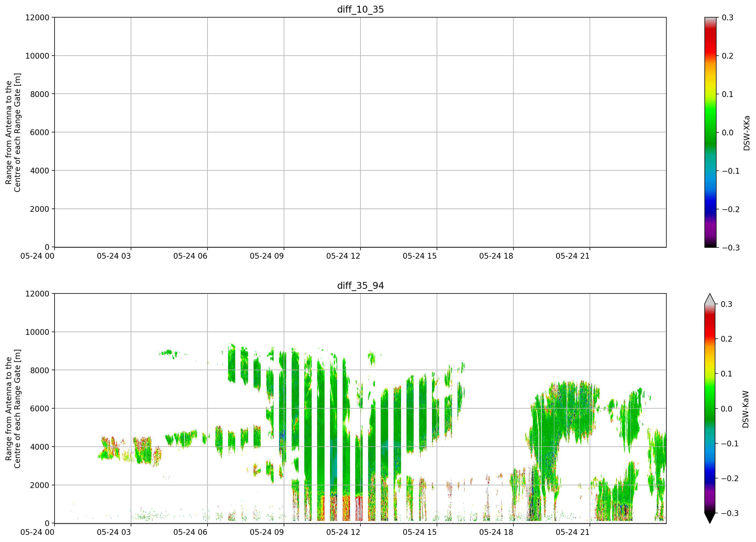Click the 4000 y-tick on diff_35_94 plot
756x542 pixels.
point(40,447)
